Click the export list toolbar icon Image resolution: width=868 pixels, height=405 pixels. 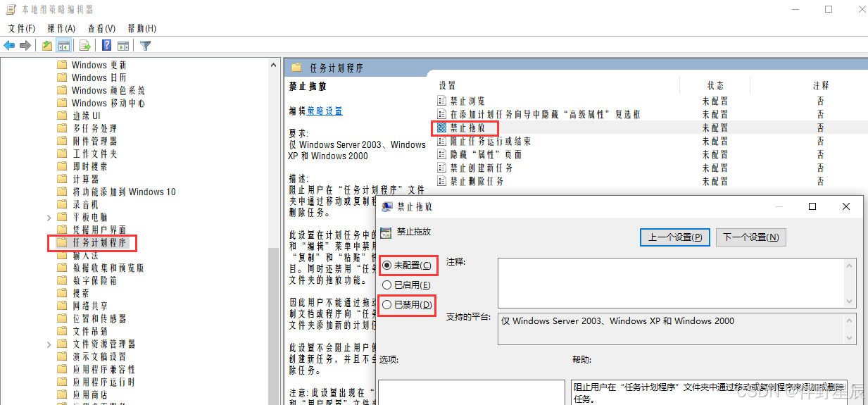point(85,46)
